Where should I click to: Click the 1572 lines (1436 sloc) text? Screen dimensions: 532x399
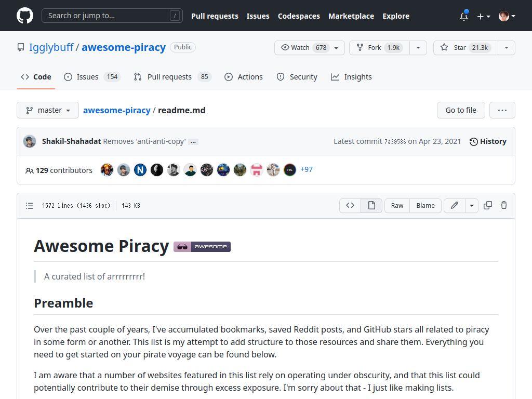(76, 206)
